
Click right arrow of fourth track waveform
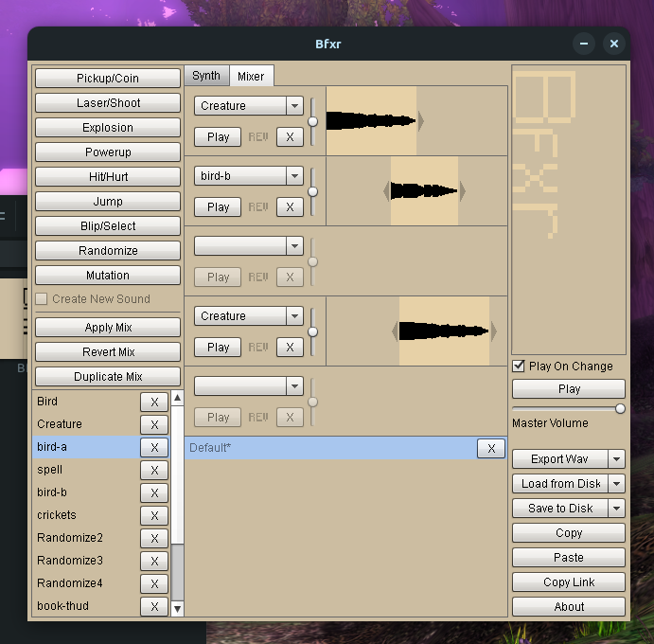494,331
